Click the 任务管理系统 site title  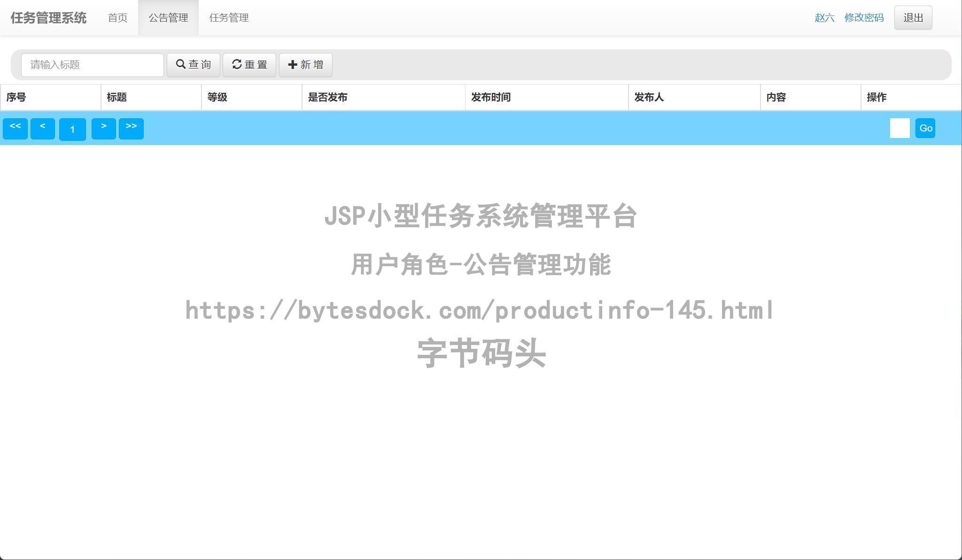(x=48, y=18)
